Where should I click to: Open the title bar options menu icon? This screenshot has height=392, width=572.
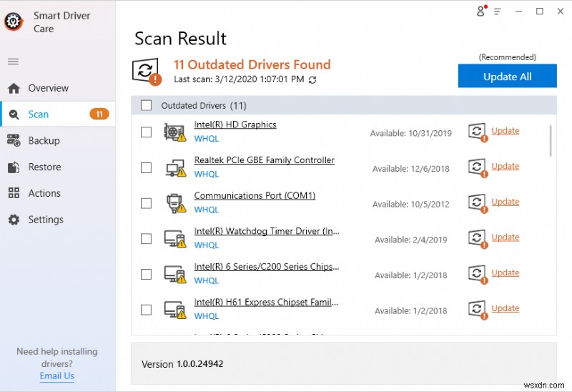click(x=498, y=11)
